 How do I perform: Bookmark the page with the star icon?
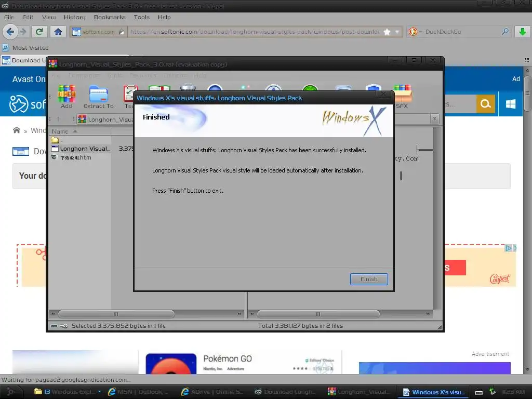tap(387, 32)
